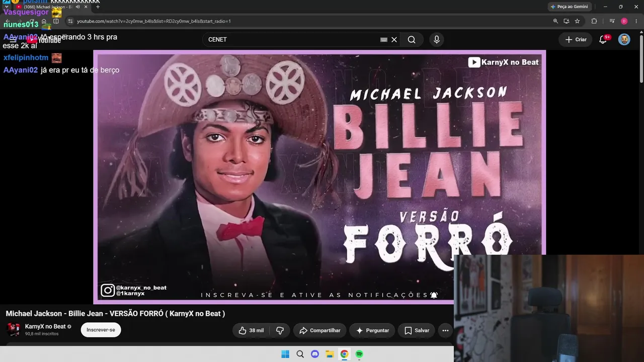Open the YouTube account avatar menu
Viewport: 644px width, 362px height.
tap(624, 40)
